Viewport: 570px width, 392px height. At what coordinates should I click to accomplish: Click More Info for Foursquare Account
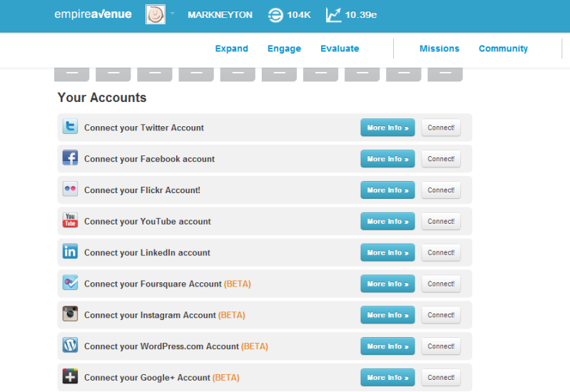(x=387, y=284)
